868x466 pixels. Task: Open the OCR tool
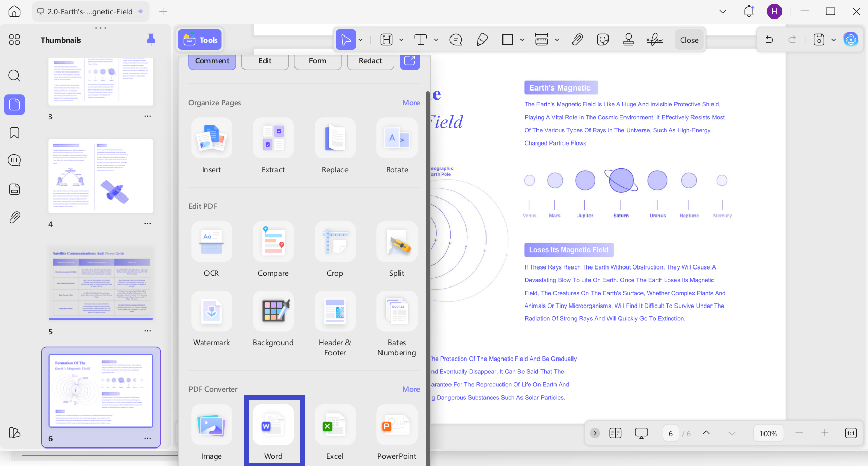pyautogui.click(x=211, y=242)
